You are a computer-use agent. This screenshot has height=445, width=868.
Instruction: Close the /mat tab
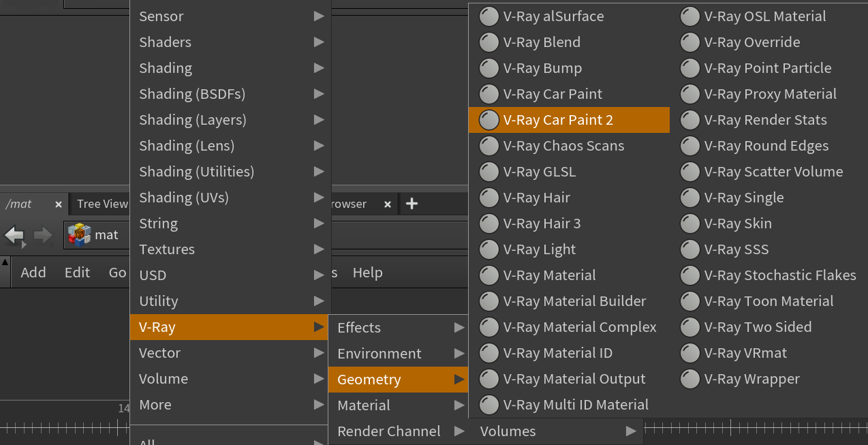pos(59,204)
